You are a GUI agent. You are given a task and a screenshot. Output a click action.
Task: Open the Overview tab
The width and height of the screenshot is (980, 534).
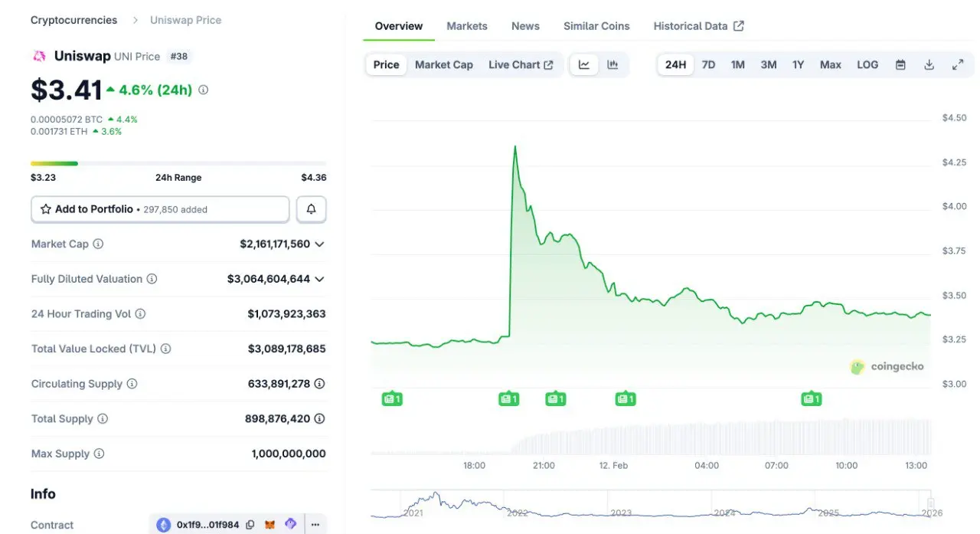click(x=399, y=26)
